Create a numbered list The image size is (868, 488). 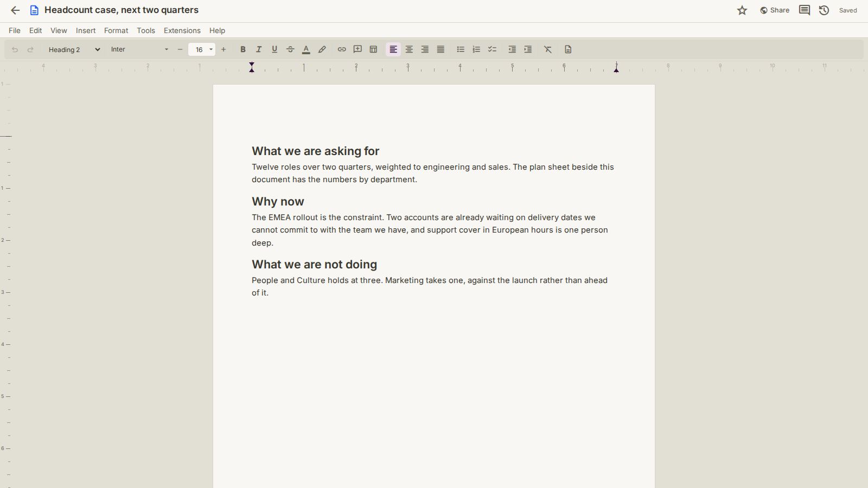476,49
